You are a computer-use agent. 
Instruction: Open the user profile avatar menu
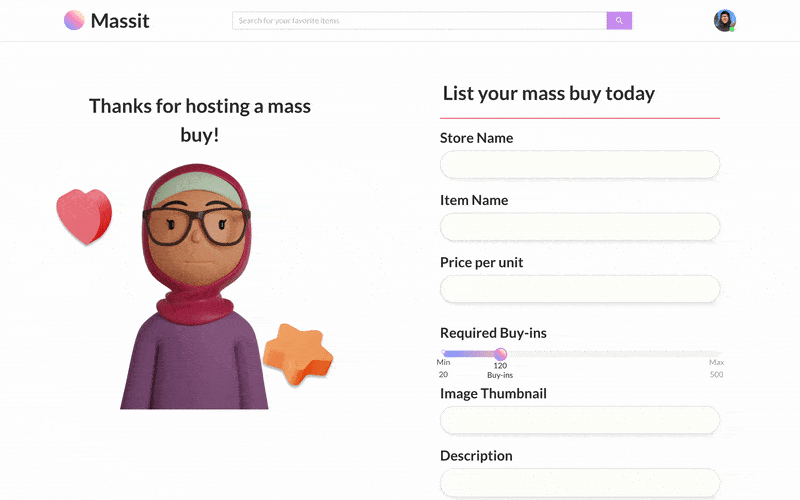(724, 20)
